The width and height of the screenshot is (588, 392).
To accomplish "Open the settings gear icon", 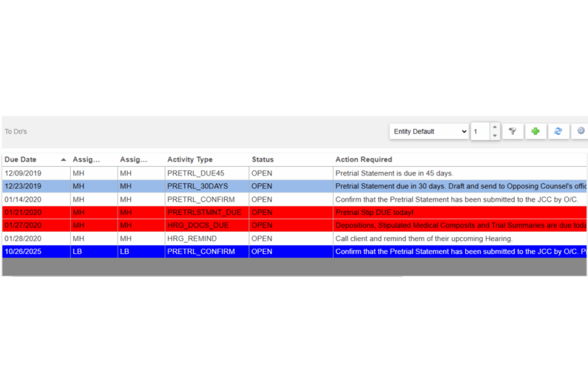I will pos(580,131).
